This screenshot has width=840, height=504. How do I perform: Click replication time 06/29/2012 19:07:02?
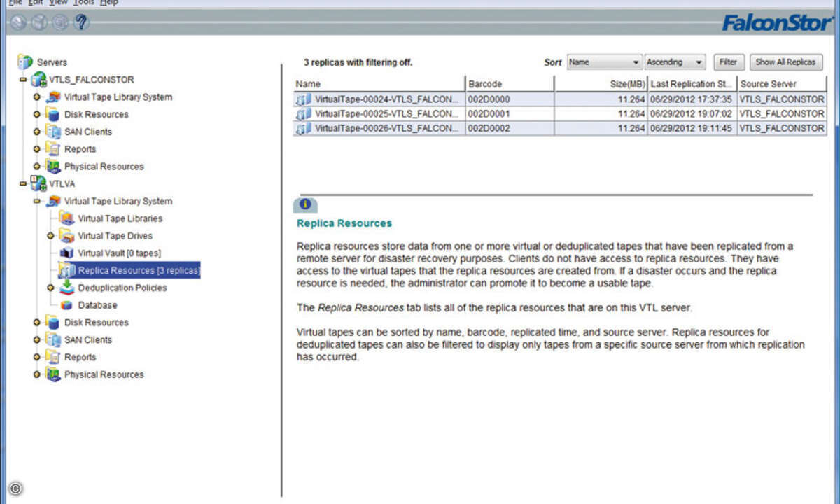(692, 113)
